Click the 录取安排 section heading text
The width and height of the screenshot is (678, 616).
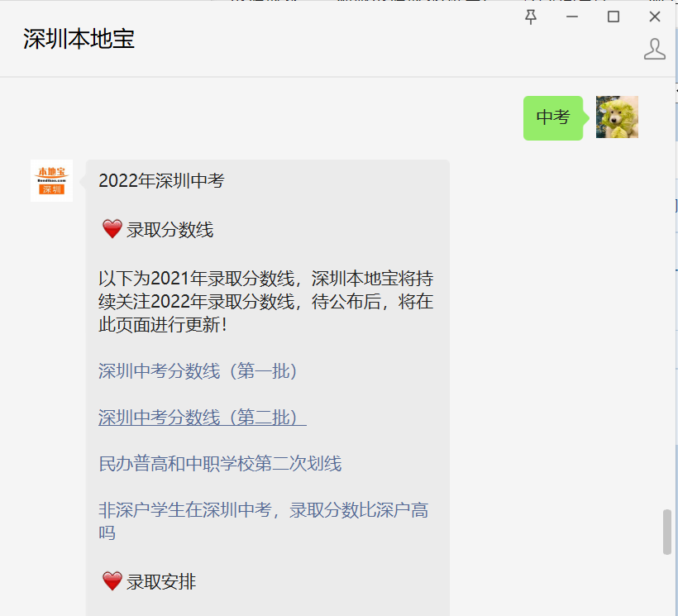pos(161,582)
